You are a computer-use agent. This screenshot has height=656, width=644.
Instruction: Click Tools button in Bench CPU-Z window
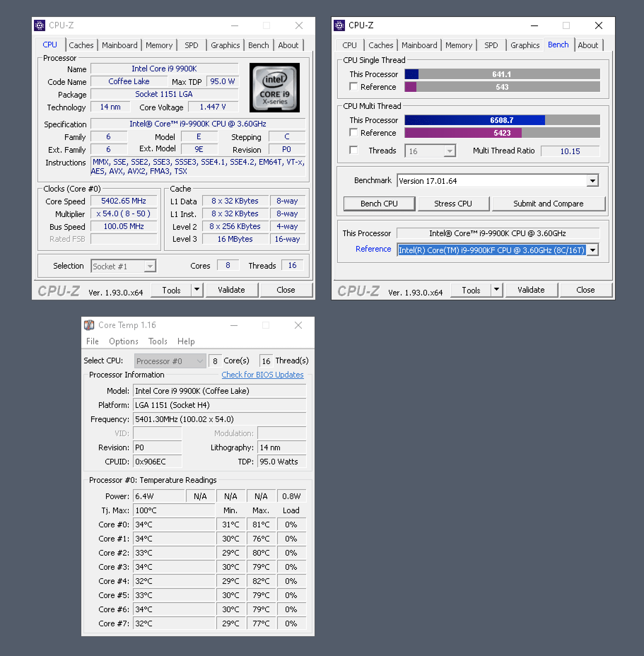[471, 290]
